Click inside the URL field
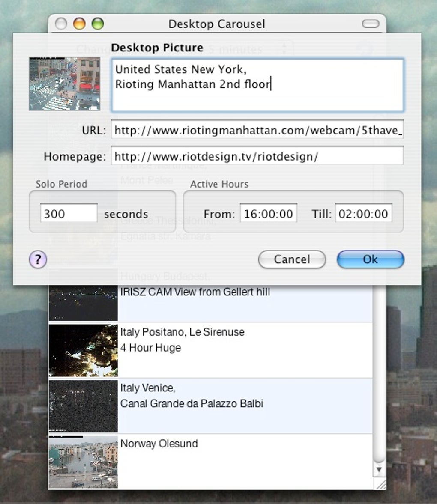 pyautogui.click(x=256, y=131)
